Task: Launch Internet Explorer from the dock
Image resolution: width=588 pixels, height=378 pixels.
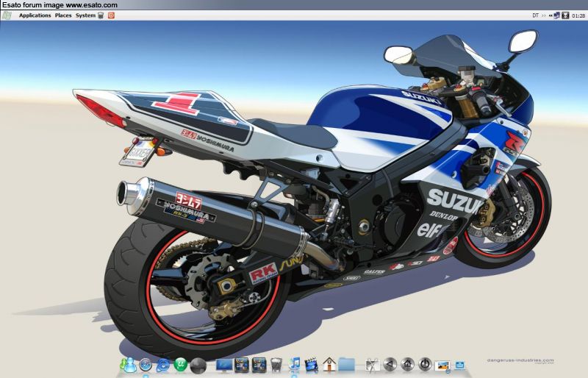Action: click(163, 365)
